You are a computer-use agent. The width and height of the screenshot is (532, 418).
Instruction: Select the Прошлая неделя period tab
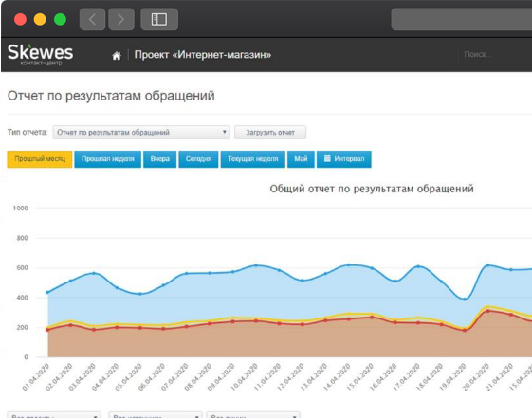(x=107, y=159)
